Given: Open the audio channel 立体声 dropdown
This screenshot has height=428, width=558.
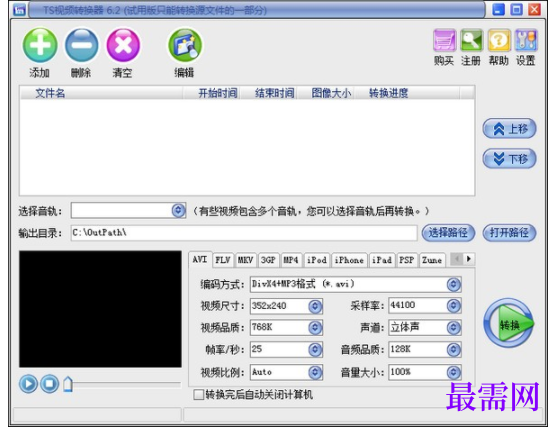Looking at the screenshot, I should pos(453,328).
